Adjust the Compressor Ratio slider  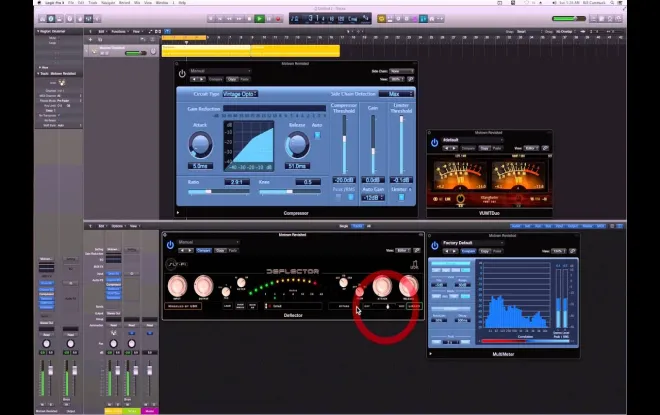[x=218, y=192]
